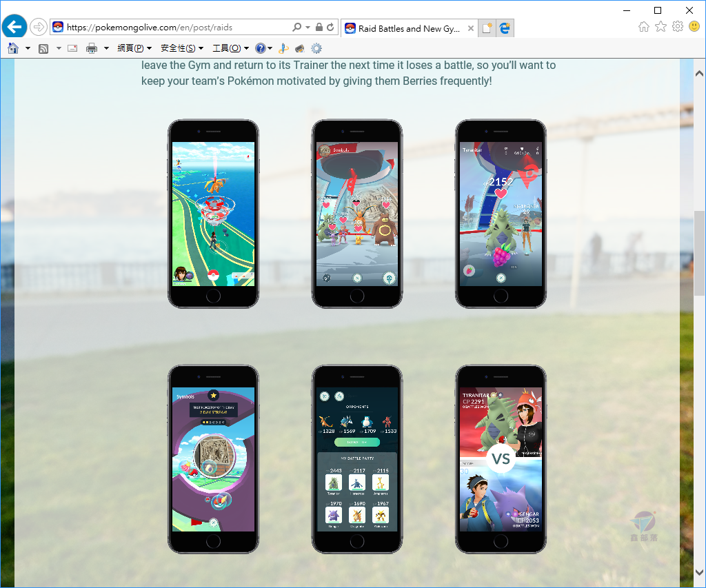Send feedback with the smiley face icon
Screen dimensions: 706x588
694,27
